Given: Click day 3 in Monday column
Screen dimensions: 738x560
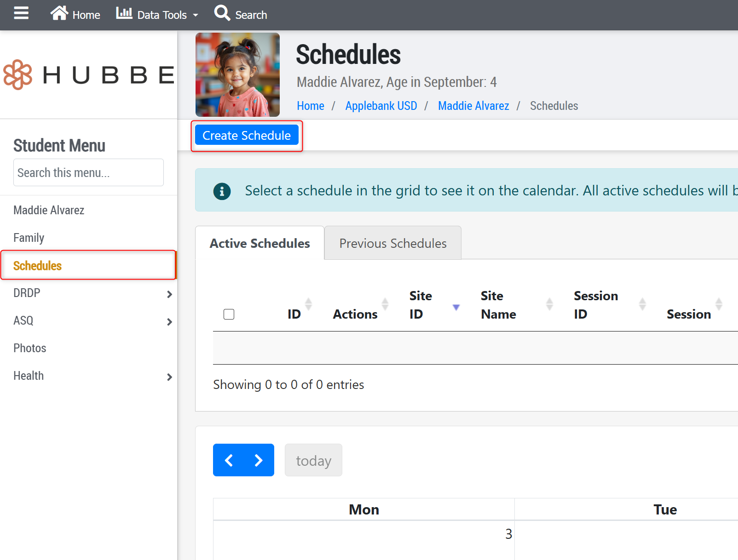Looking at the screenshot, I should (x=508, y=534).
